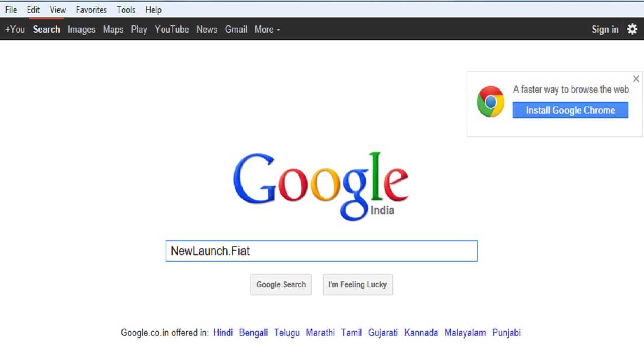The height and width of the screenshot is (362, 644).
Task: Open YouTube from the Google bar
Action: 172,29
